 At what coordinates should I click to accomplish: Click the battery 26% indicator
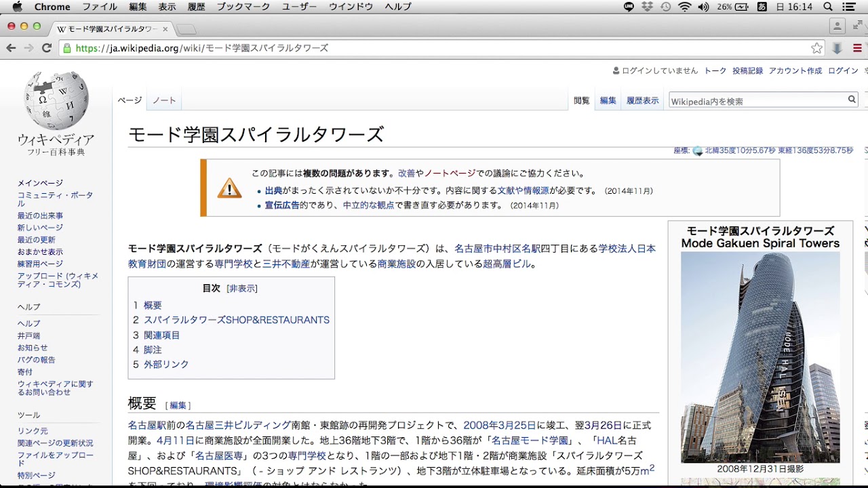(x=733, y=7)
